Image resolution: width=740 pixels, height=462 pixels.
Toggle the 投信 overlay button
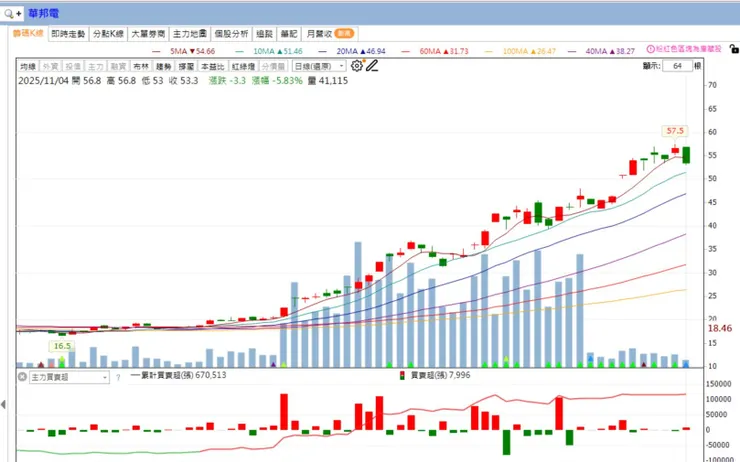tap(73, 67)
